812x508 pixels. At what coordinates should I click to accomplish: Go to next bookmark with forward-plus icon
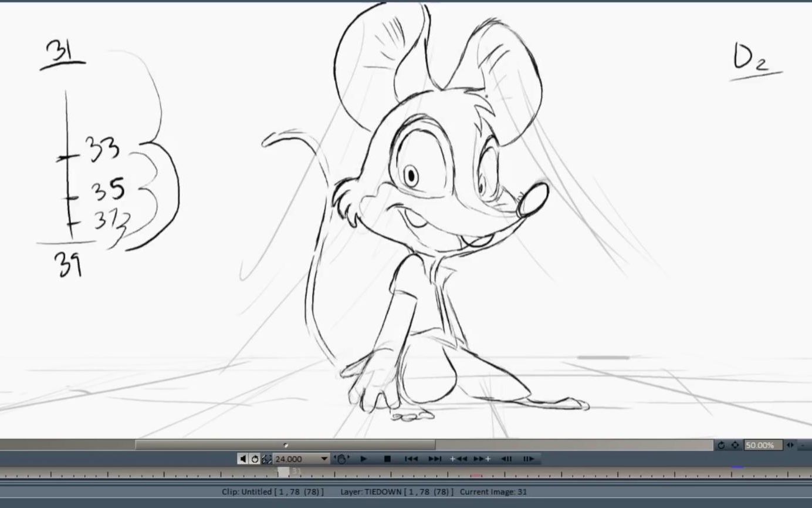482,459
